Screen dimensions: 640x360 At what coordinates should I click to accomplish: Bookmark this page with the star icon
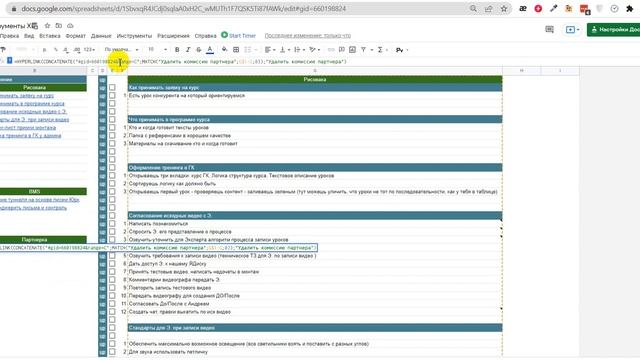pos(504,9)
